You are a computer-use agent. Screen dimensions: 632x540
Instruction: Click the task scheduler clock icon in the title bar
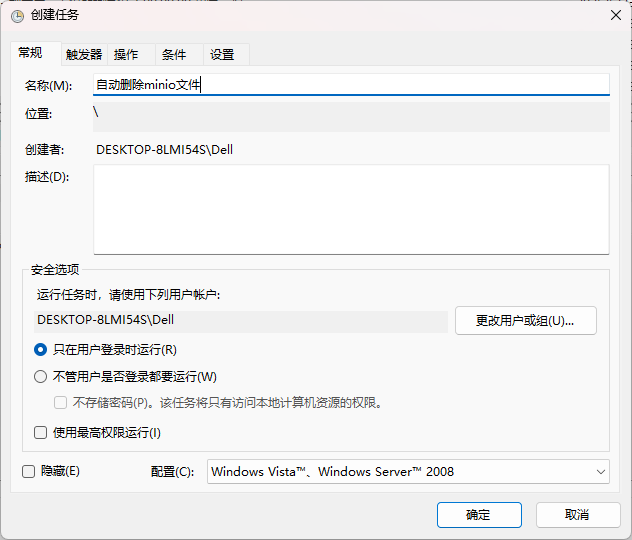tap(17, 16)
